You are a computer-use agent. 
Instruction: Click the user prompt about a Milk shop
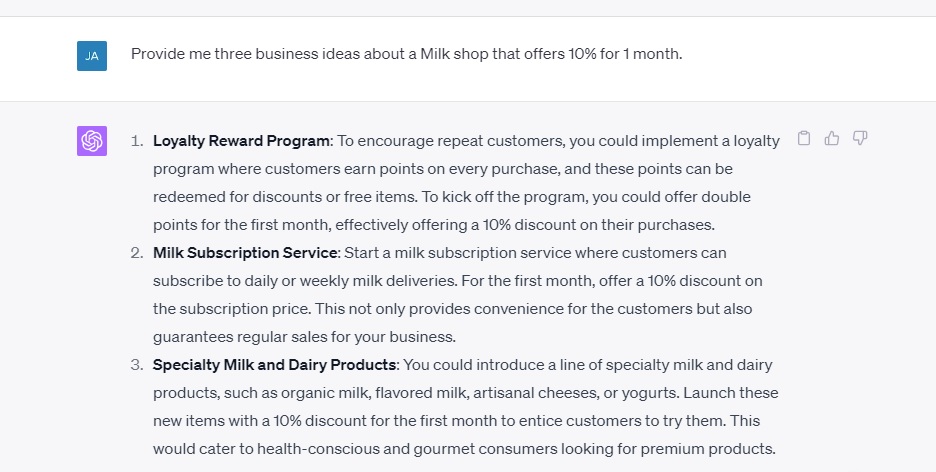click(406, 54)
